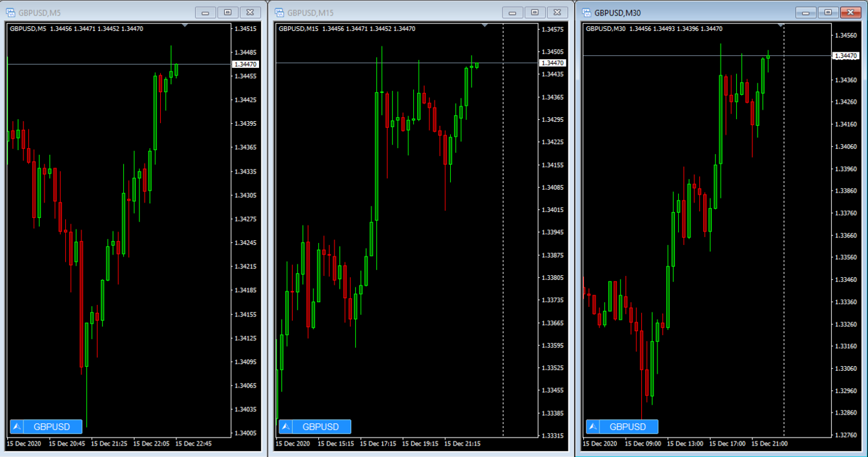Click the 1.34470 price label in M15 chart
Screen dimensions: 868x457
(x=553, y=63)
